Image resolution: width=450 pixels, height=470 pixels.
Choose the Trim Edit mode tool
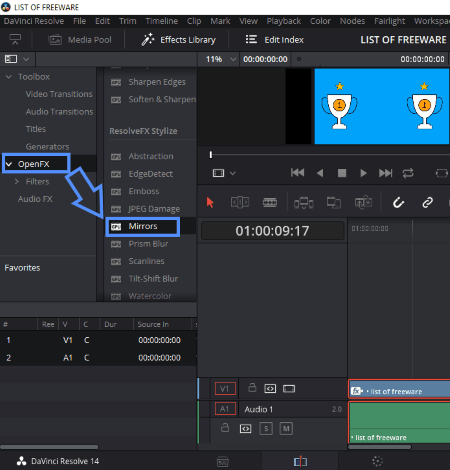(240, 202)
